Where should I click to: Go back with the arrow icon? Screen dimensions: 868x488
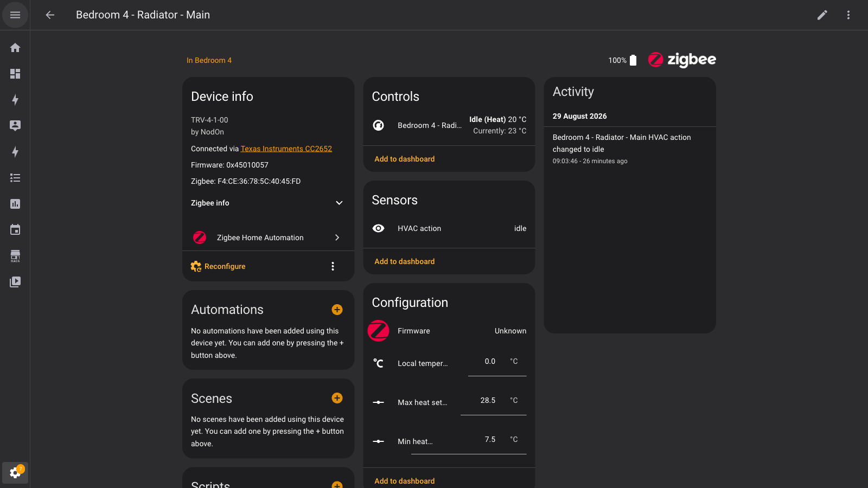[50, 15]
